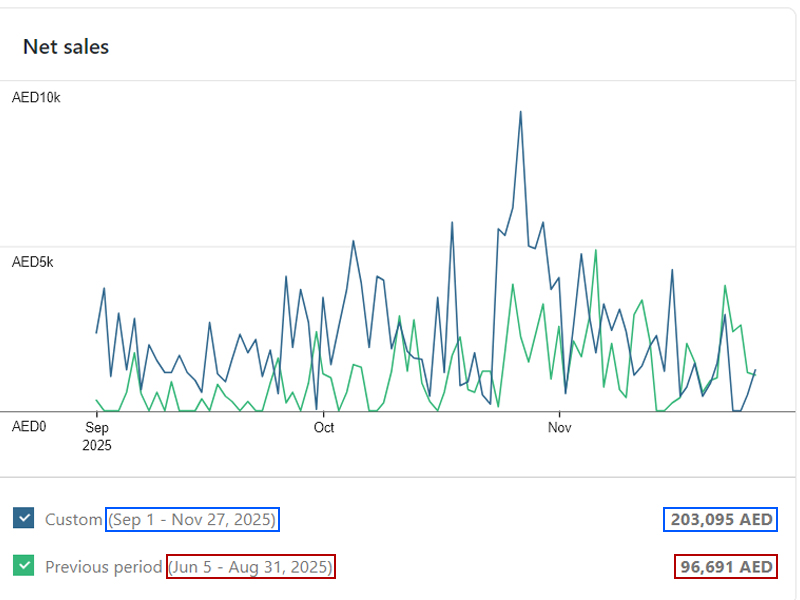This screenshot has height=600, width=800.
Task: Toggle the Previous period checkbox
Action: pyautogui.click(x=24, y=566)
